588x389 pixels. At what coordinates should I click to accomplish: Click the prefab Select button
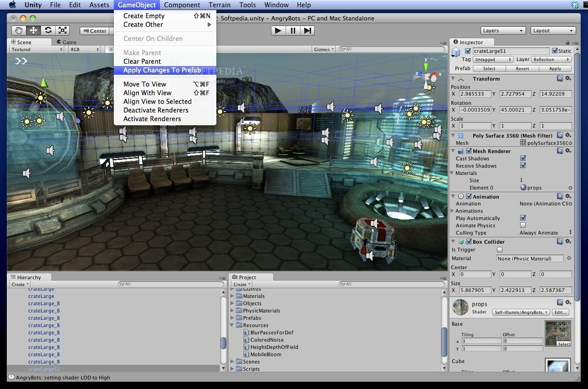pyautogui.click(x=489, y=69)
